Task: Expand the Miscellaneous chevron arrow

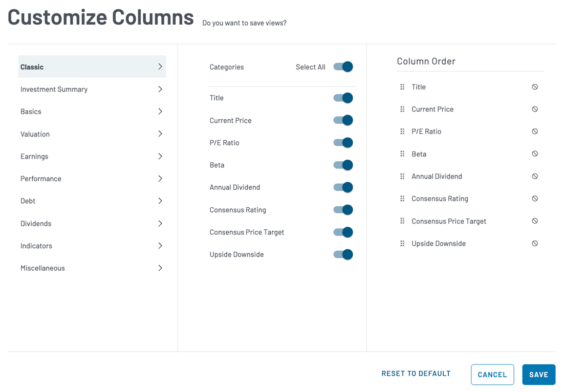Action: (x=160, y=268)
